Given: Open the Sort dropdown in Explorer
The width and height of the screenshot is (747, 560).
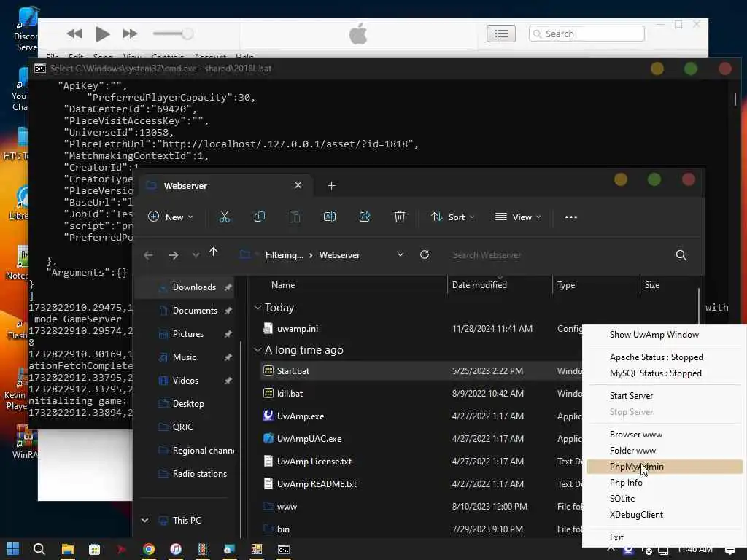Looking at the screenshot, I should pos(452,217).
